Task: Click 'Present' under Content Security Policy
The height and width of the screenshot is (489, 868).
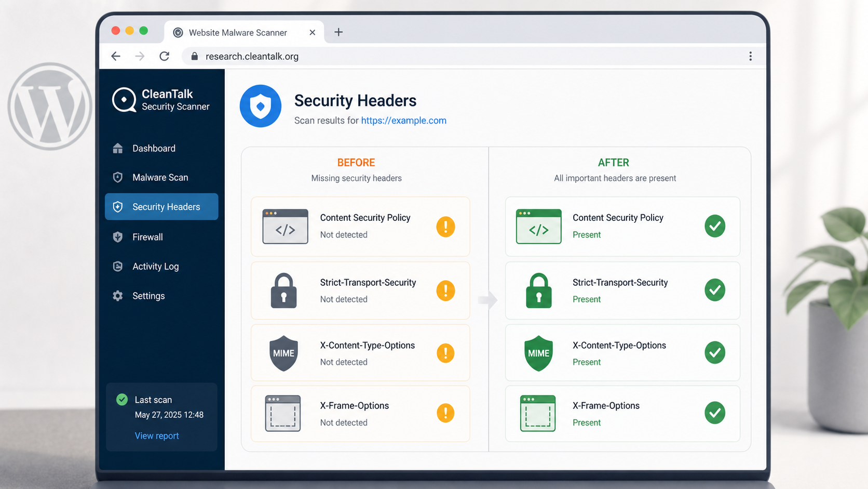Action: point(587,235)
